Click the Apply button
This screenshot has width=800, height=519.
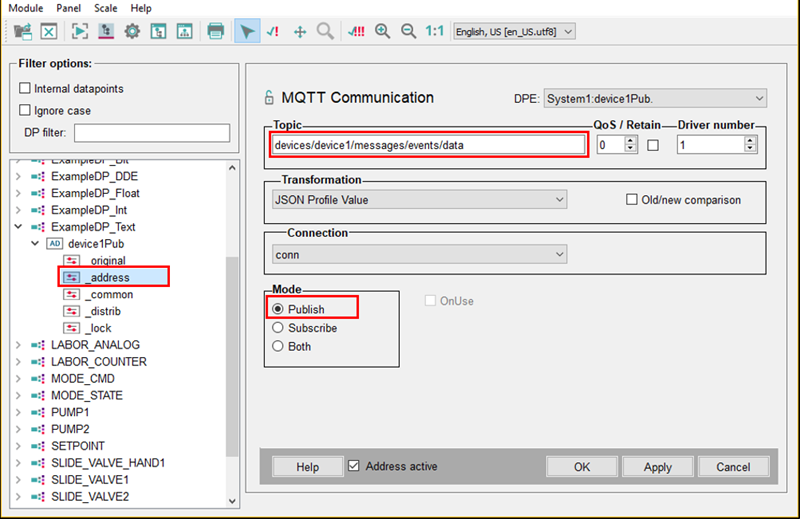pos(658,467)
